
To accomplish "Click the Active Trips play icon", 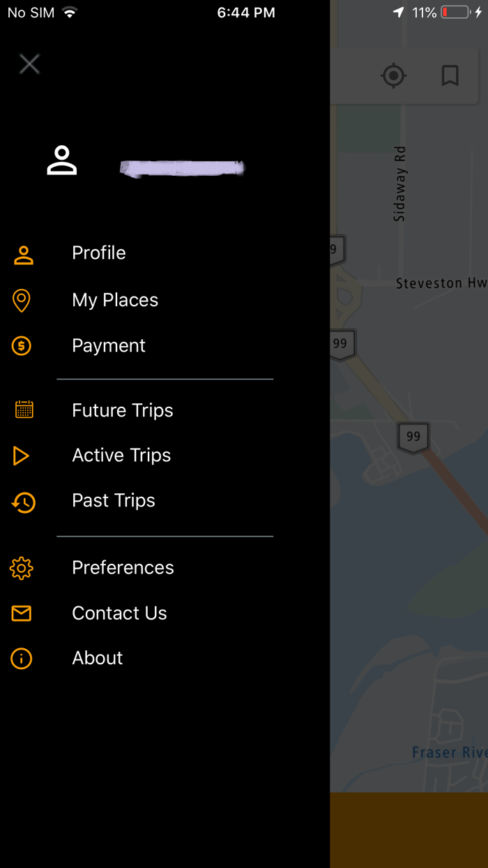I will (22, 455).
